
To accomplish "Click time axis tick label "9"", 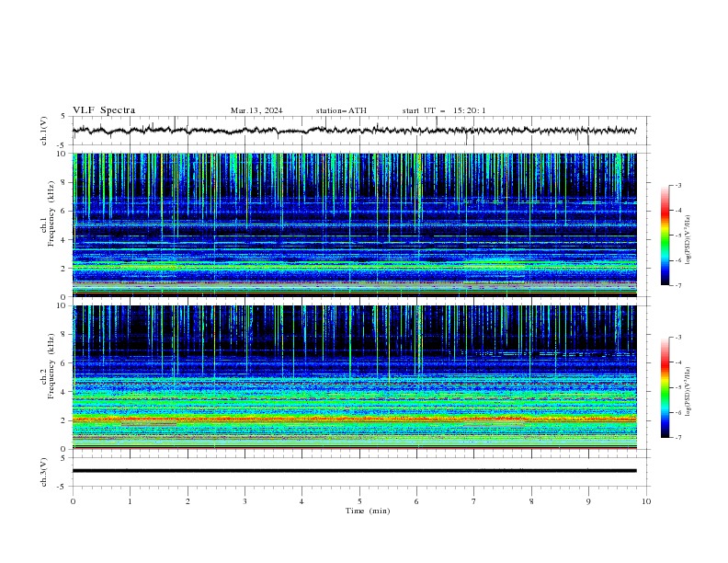I will [x=588, y=501].
